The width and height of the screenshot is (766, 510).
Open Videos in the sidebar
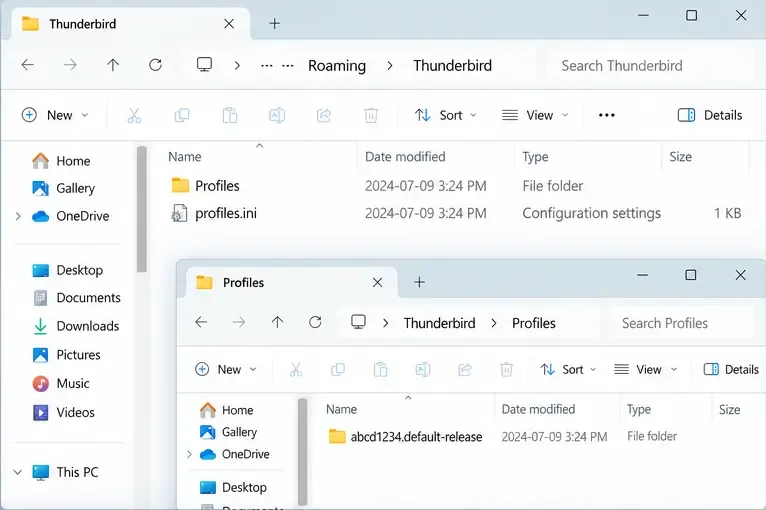click(64, 412)
